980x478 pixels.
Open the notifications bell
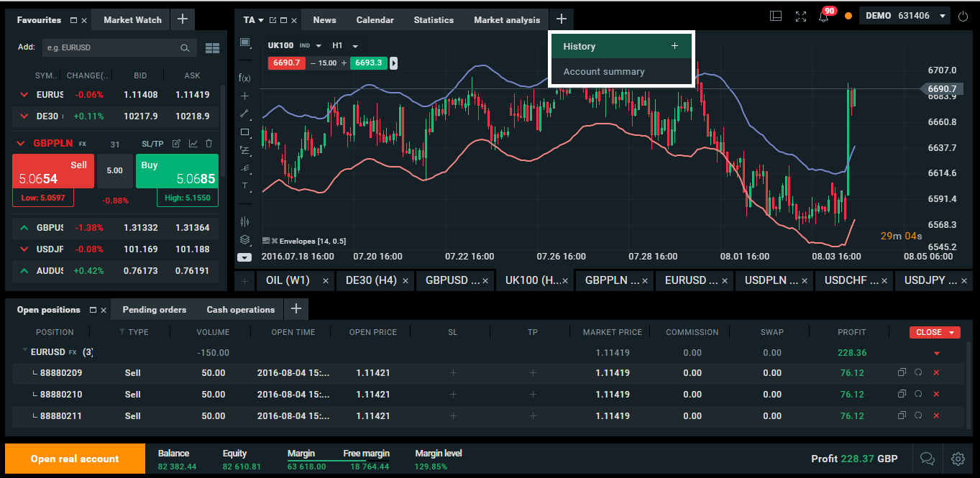coord(824,16)
